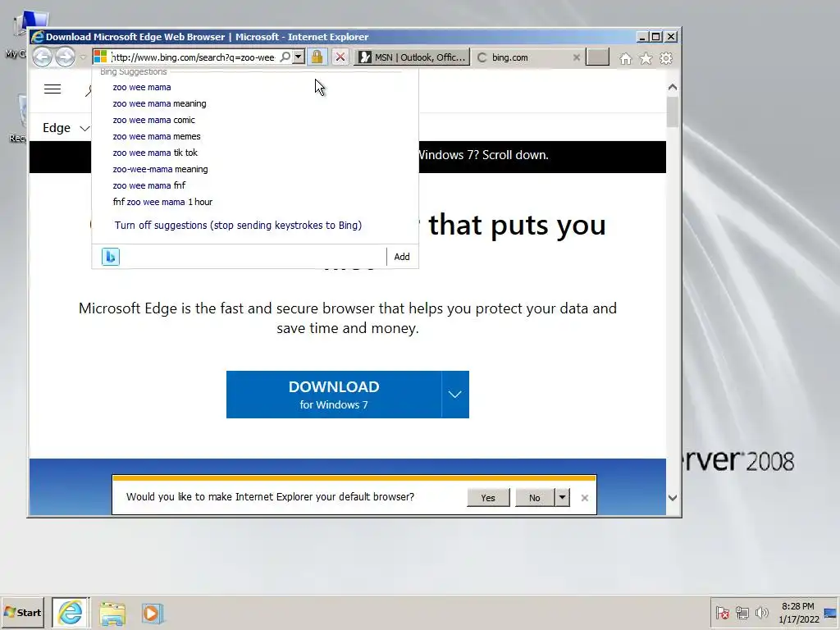Click the vertical scrollbar thumb
The image size is (840, 630).
coord(673,112)
